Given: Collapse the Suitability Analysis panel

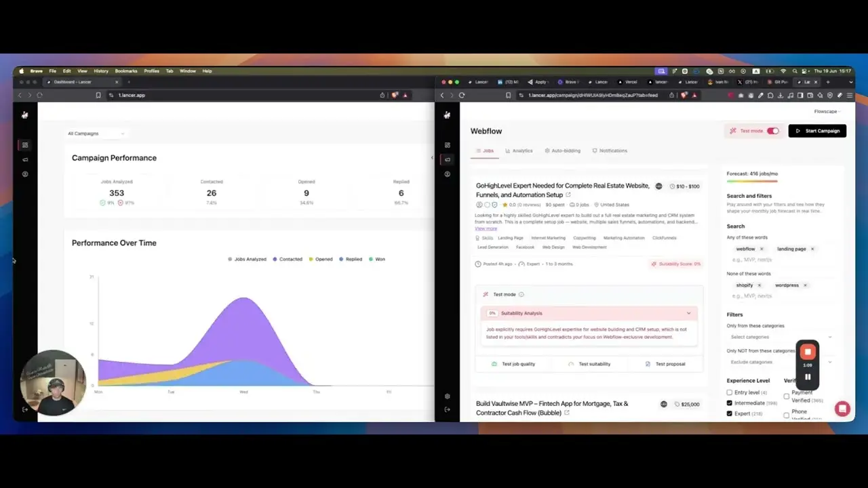Looking at the screenshot, I should [688, 313].
